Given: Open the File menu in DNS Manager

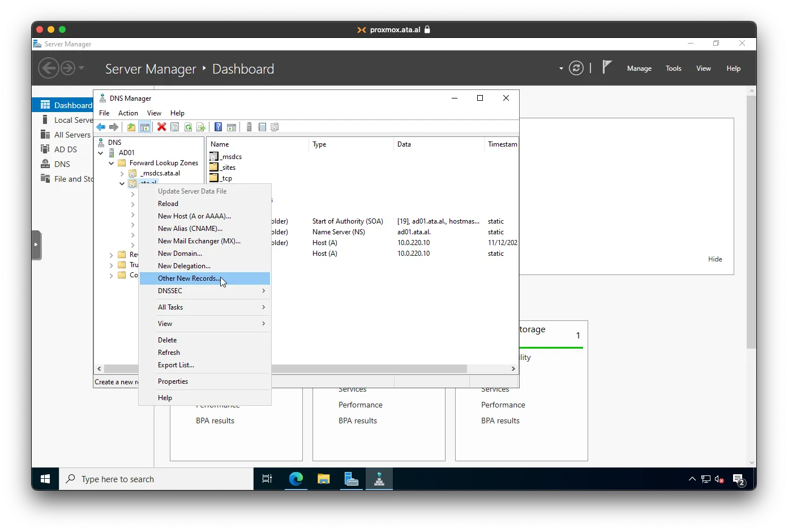Looking at the screenshot, I should point(104,113).
